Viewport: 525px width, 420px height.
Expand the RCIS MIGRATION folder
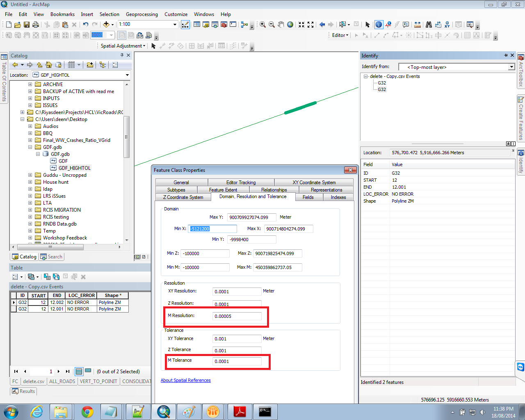(30, 210)
